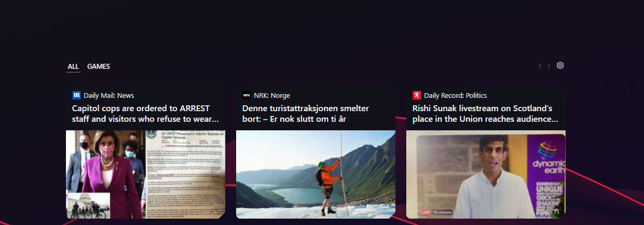Screen dimensions: 644x225
Task: Select the ALL tab
Action: [x=73, y=66]
